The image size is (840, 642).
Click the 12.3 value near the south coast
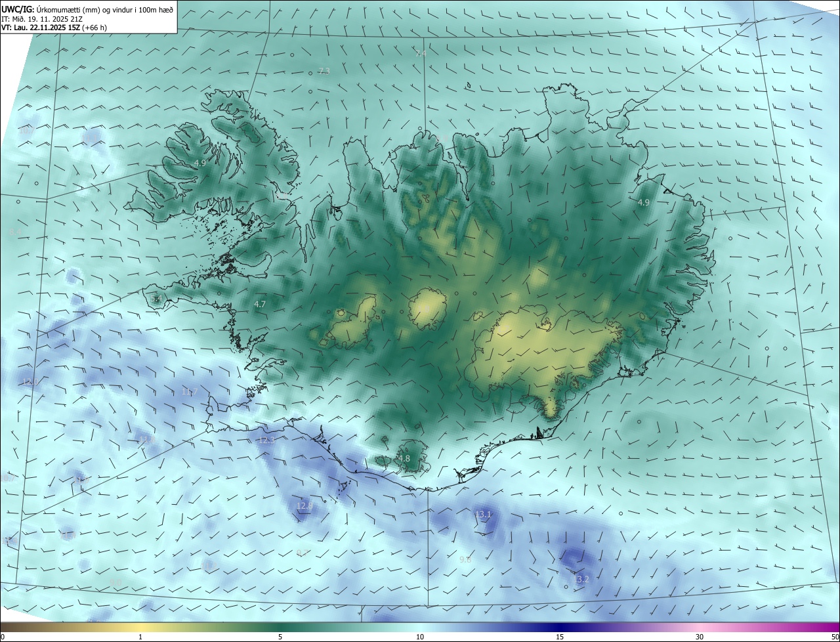266,440
